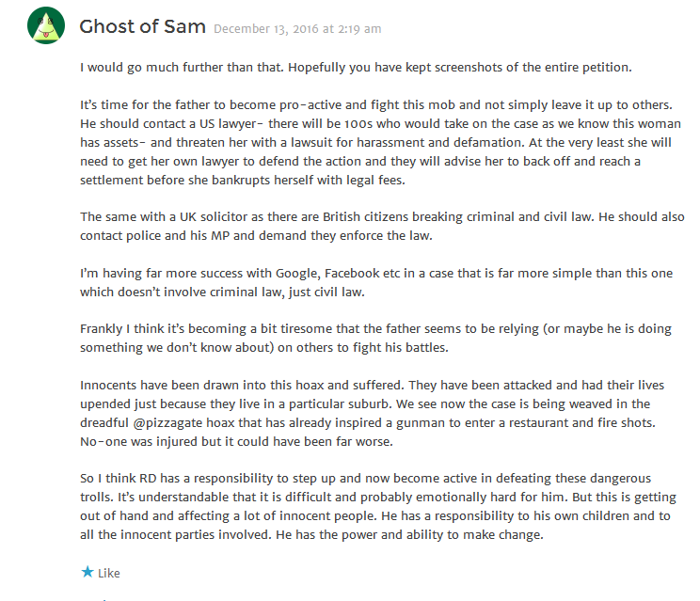This screenshot has height=601, width=700.
Task: Click the Ghost of Sam avatar image
Action: pos(46,25)
